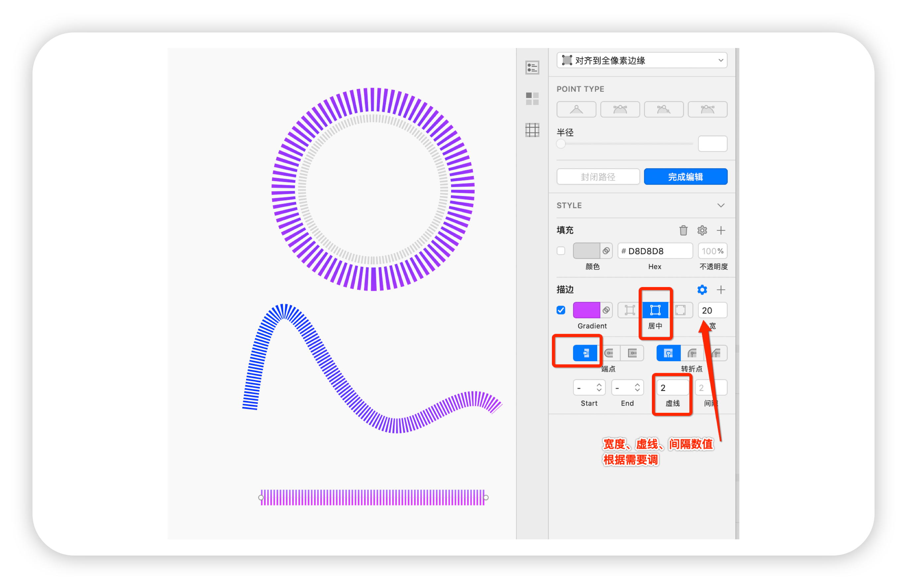Screen dimensions: 907x588
Task: Select the butt cap endpoint icon
Action: coord(586,353)
